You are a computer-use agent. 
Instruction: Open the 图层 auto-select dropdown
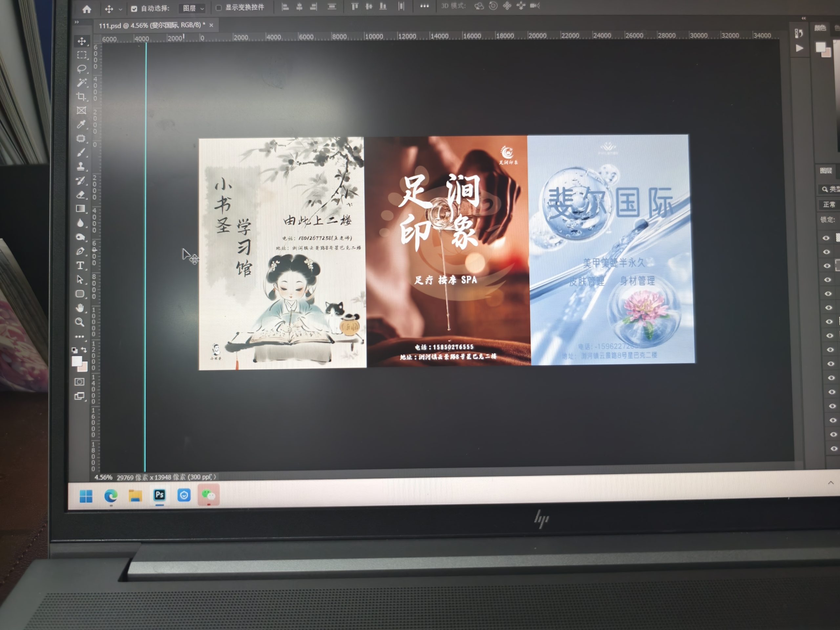193,8
